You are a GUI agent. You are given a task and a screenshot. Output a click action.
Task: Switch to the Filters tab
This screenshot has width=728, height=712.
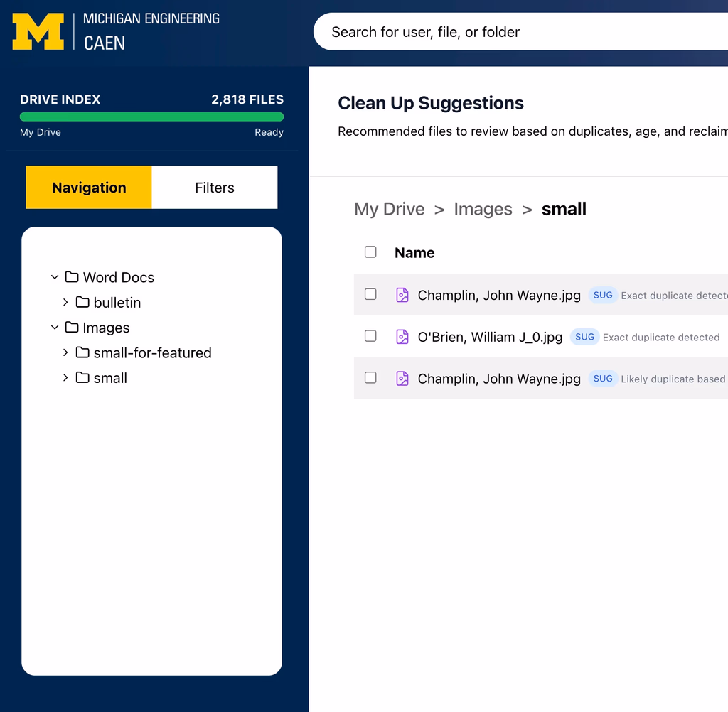click(215, 187)
